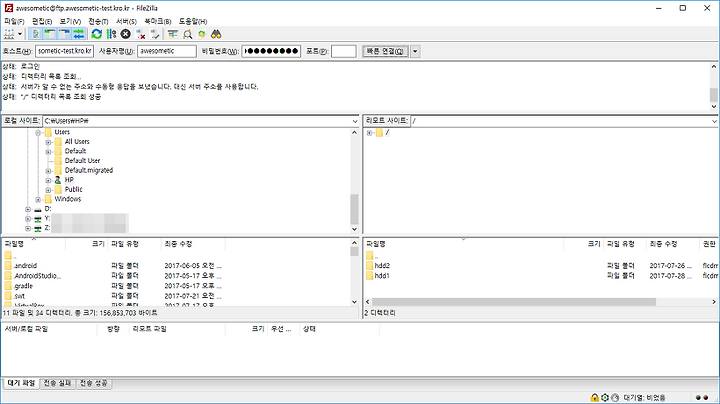Expand the Default.migrated folder

point(48,171)
